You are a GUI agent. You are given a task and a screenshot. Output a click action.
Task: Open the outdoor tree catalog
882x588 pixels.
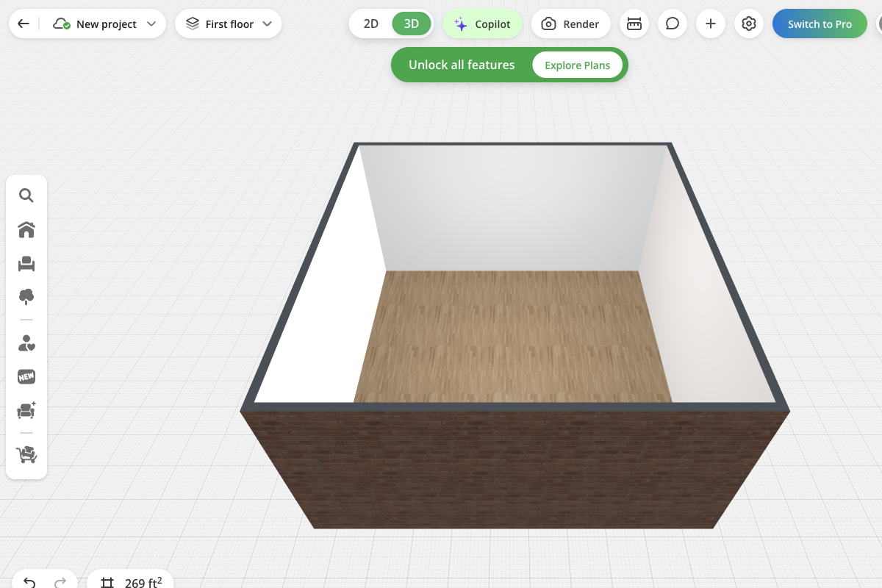click(x=26, y=297)
